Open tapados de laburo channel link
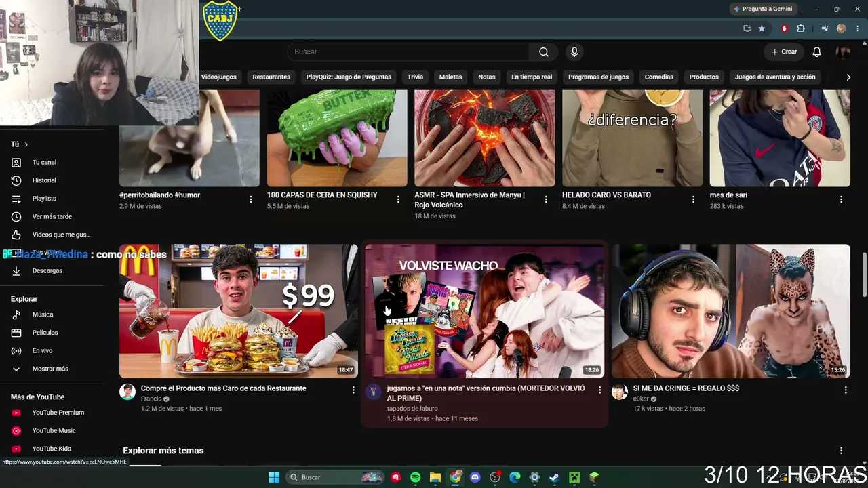Viewport: 868px width, 488px height. click(x=412, y=409)
